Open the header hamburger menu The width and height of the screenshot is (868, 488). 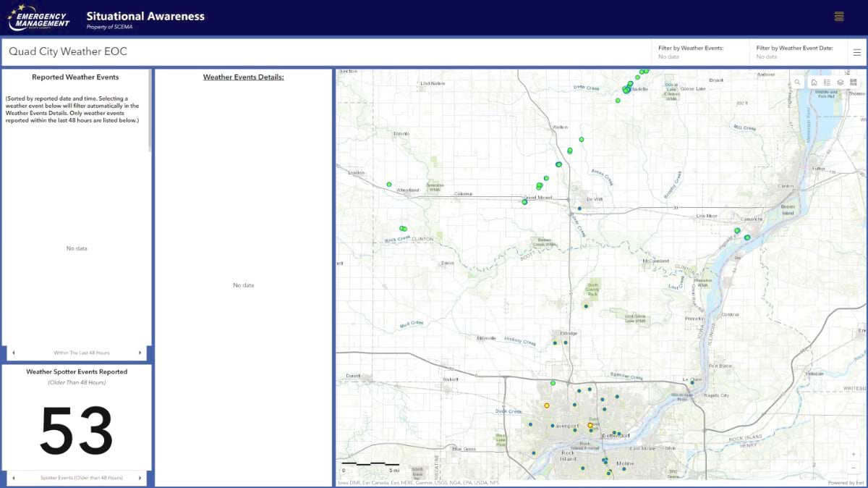click(x=839, y=17)
